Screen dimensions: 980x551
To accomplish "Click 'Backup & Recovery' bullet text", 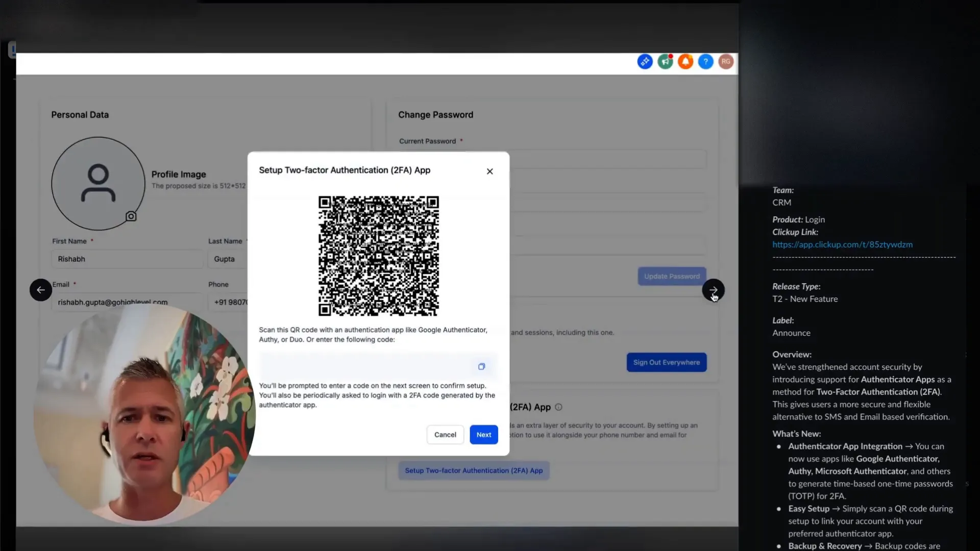I will [825, 546].
